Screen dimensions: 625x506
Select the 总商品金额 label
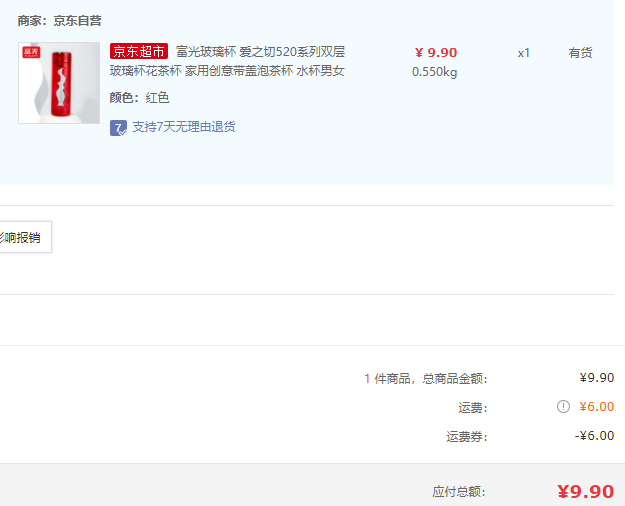[x=455, y=378]
